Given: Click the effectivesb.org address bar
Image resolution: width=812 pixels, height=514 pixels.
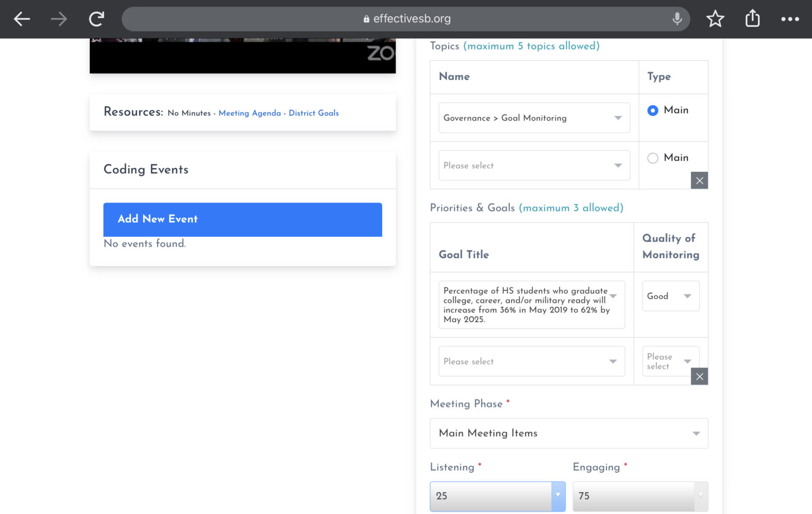Looking at the screenshot, I should pyautogui.click(x=405, y=19).
